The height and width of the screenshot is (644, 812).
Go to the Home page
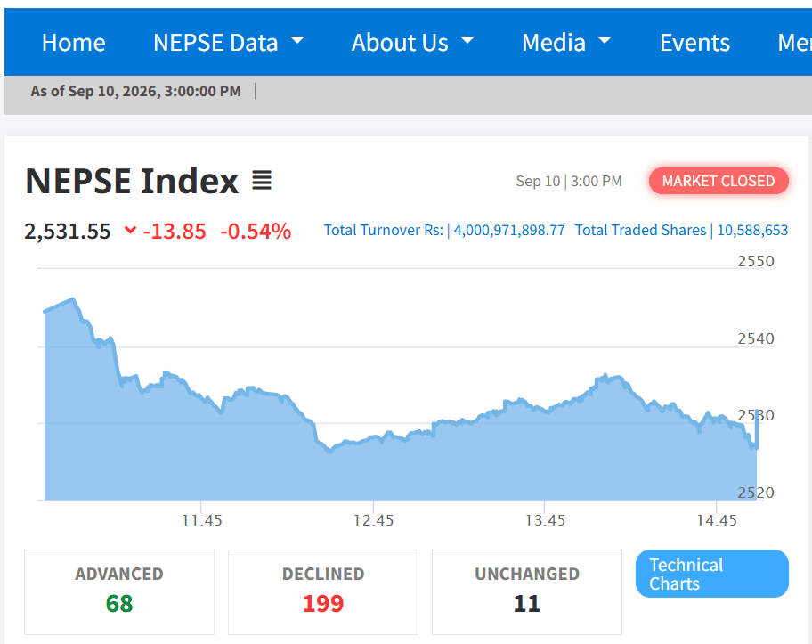tap(74, 43)
